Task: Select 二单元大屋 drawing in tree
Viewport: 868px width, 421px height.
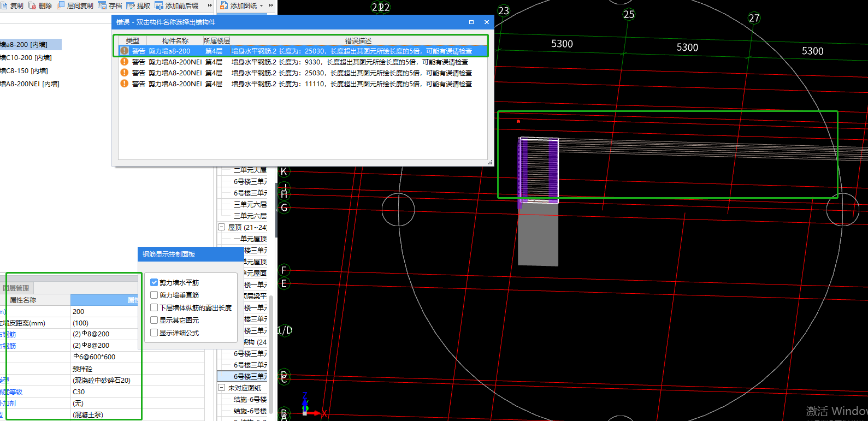Action: click(250, 170)
